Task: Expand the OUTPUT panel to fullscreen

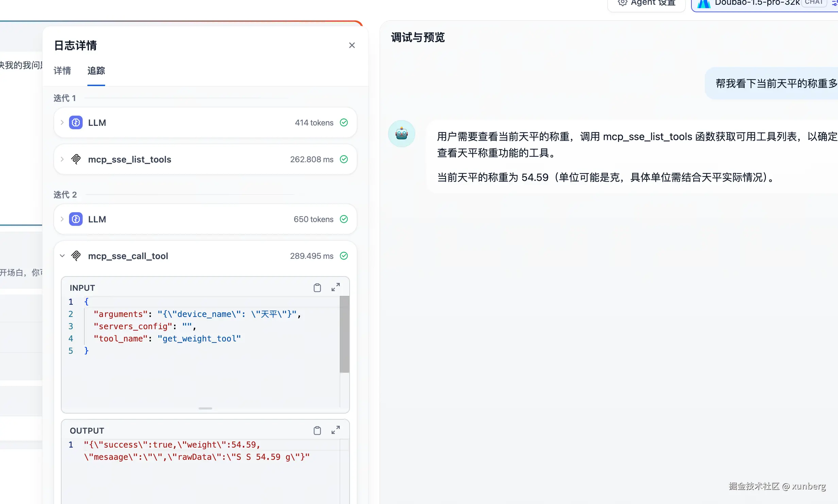Action: pos(336,430)
